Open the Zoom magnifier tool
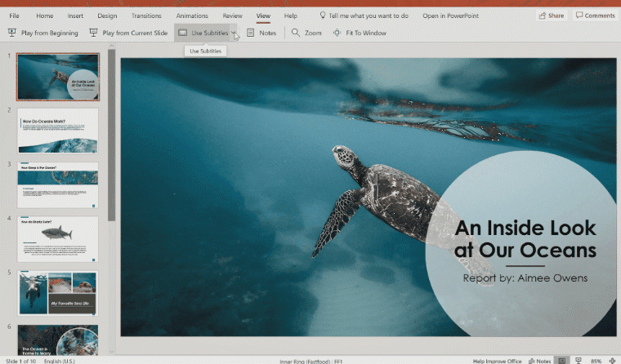Viewport: 621px width, 364px height. click(x=296, y=33)
